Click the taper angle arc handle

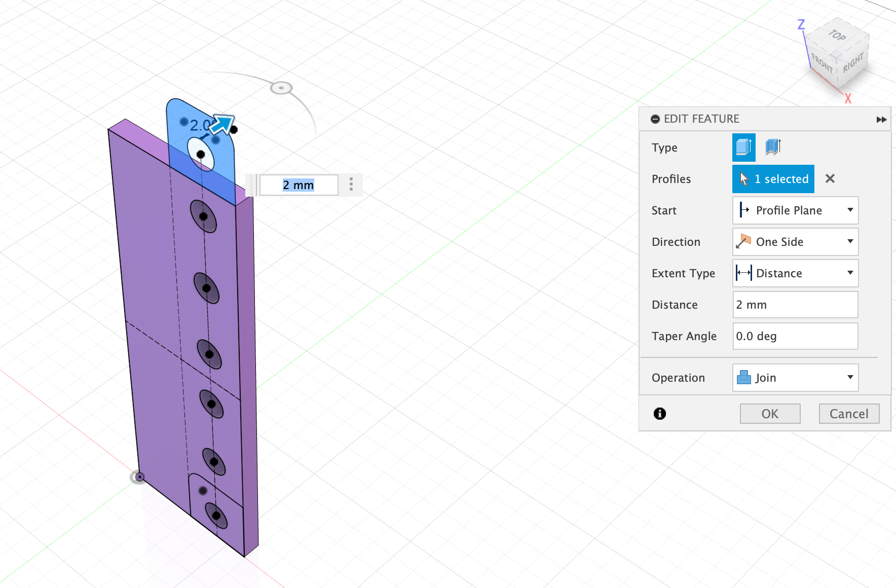281,88
